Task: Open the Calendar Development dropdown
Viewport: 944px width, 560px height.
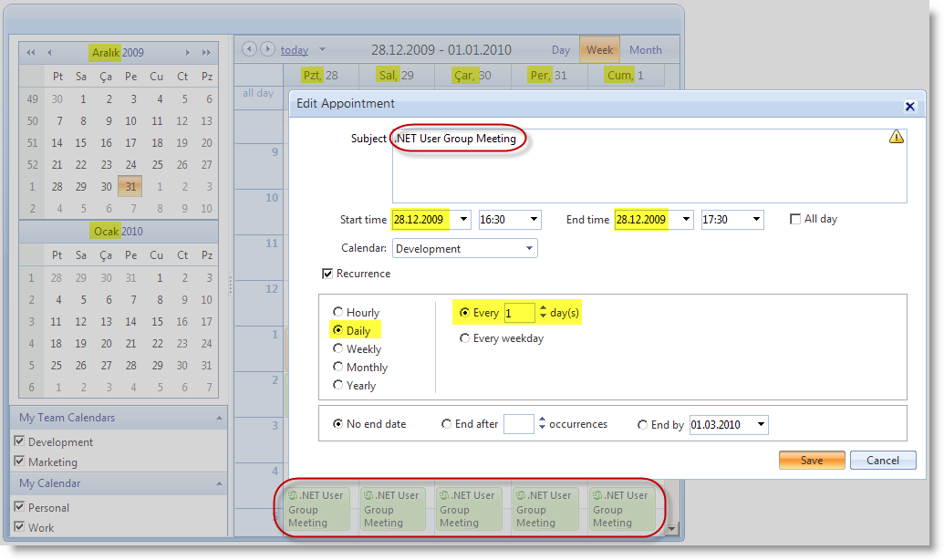Action: point(529,248)
